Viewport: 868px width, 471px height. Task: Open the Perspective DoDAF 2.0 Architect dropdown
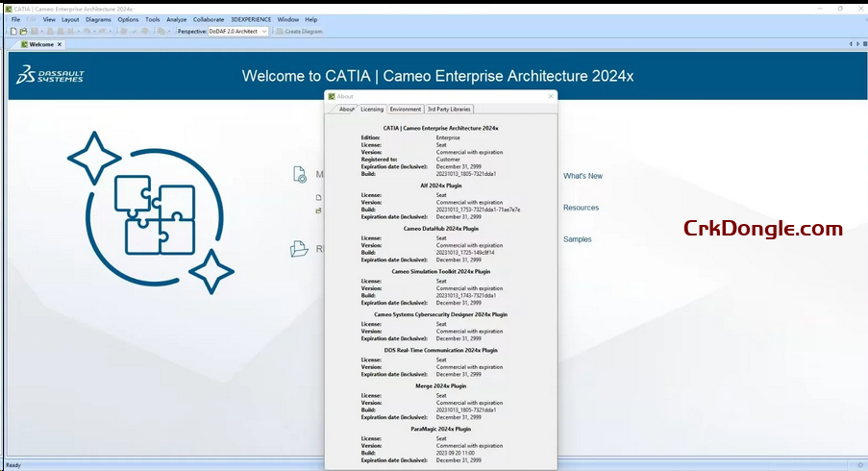(238, 32)
